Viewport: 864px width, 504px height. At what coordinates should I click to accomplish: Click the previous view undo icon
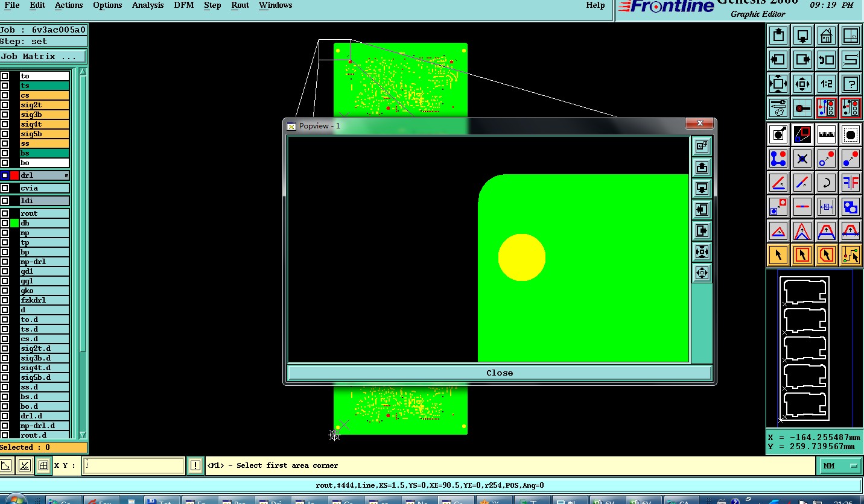click(x=827, y=60)
